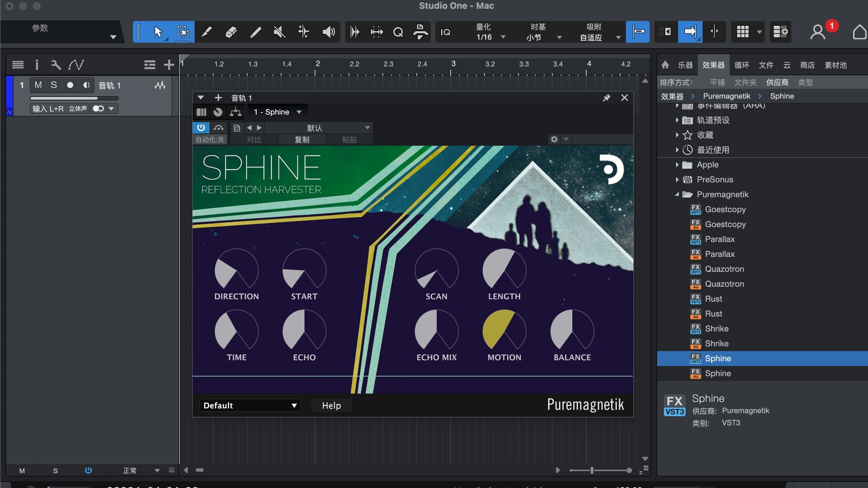Image resolution: width=868 pixels, height=488 pixels.
Task: Switch to the 循环 loops tab
Action: click(742, 65)
